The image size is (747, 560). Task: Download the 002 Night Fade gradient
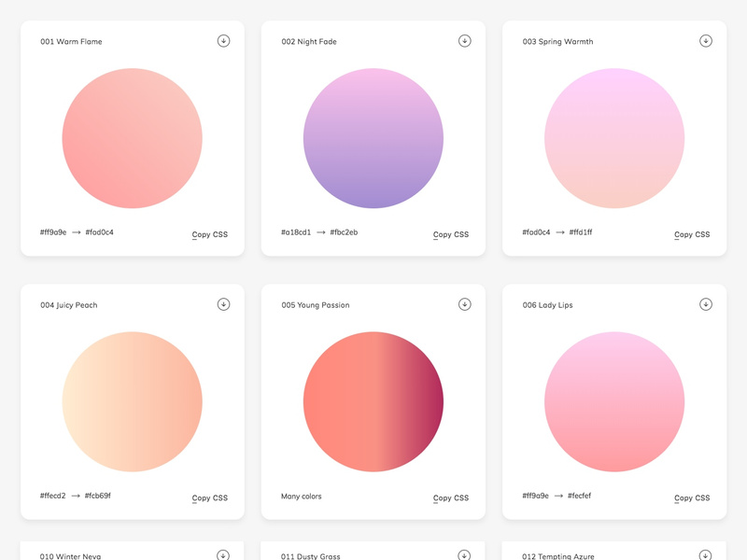(464, 41)
